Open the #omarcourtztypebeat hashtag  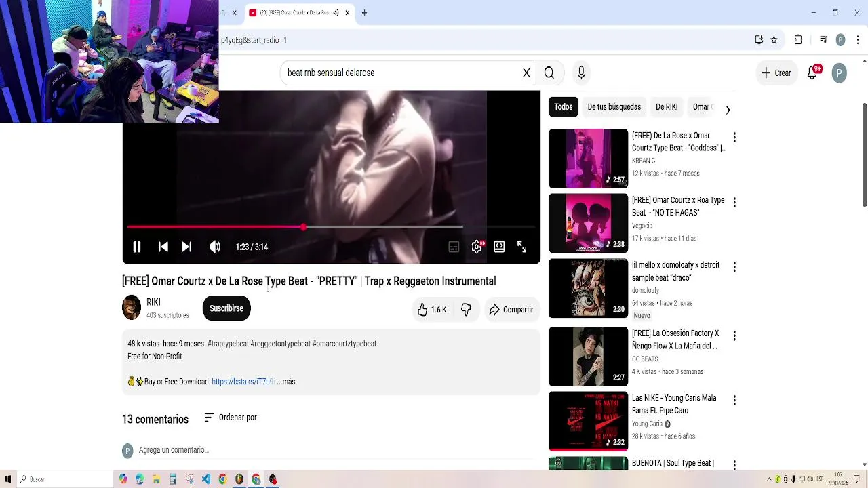(344, 344)
